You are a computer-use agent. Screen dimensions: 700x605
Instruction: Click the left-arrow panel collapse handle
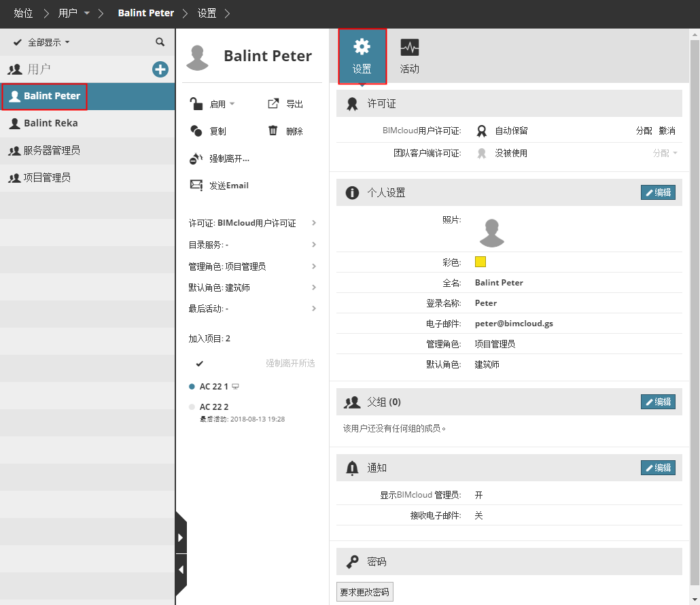(181, 570)
